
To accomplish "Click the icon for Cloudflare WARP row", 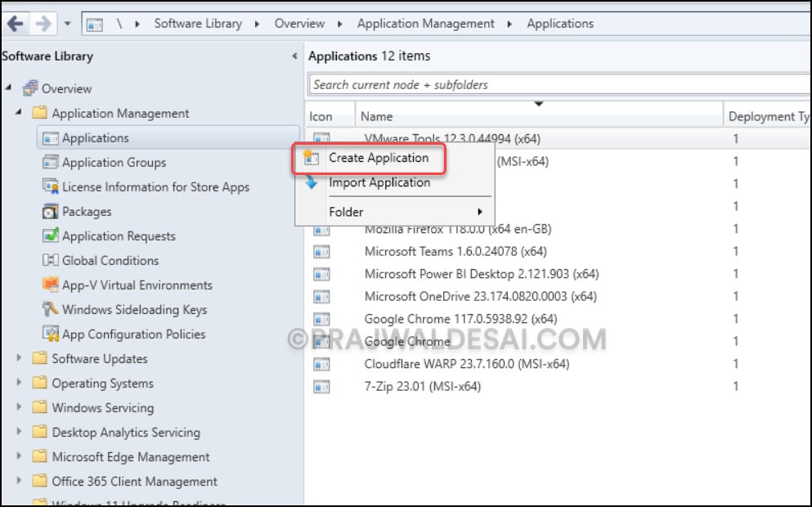I will pos(321,364).
